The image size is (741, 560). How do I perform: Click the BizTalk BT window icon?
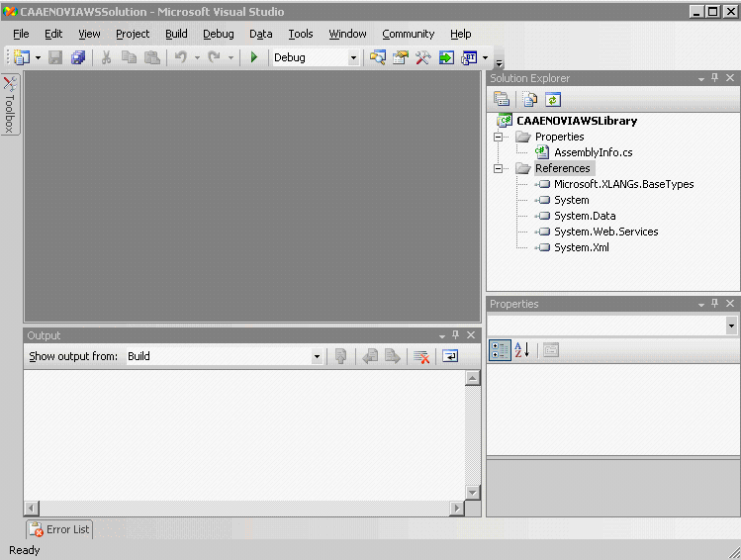point(469,57)
